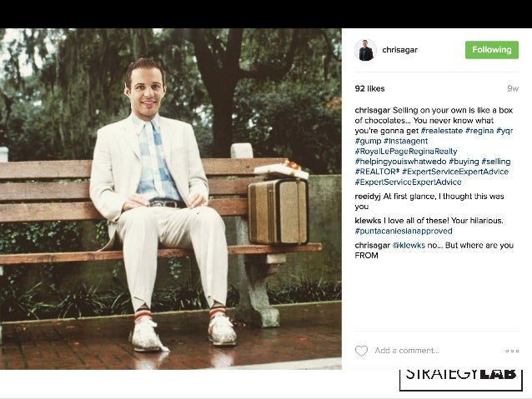The height and width of the screenshot is (399, 532).
Task: Open the #selling hashtag
Action: point(495,162)
